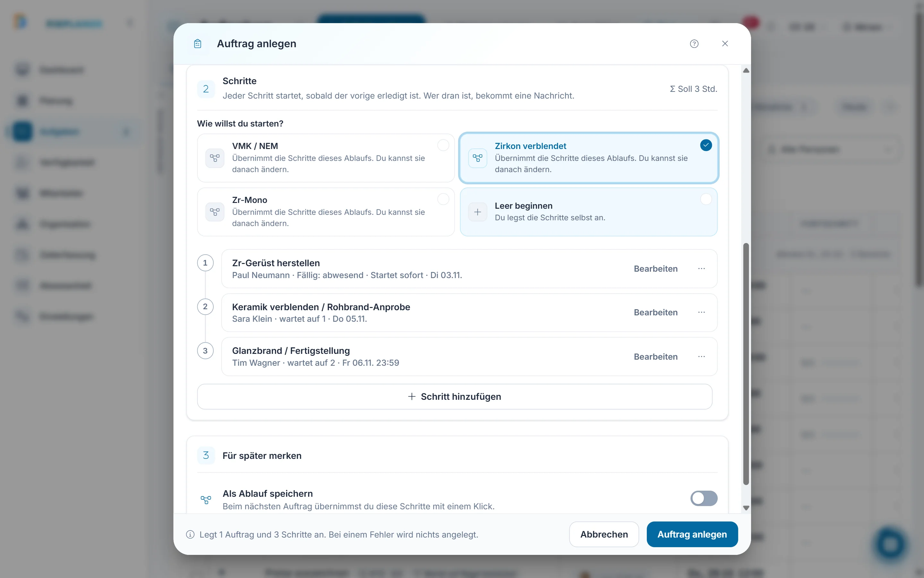
Task: Click the workflow icon on VMK / NEM card
Action: (x=215, y=158)
